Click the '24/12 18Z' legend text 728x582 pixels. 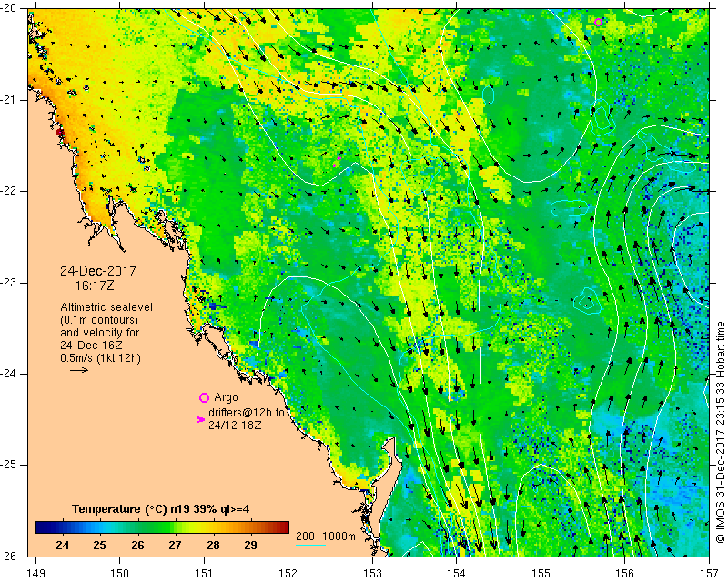(235, 425)
